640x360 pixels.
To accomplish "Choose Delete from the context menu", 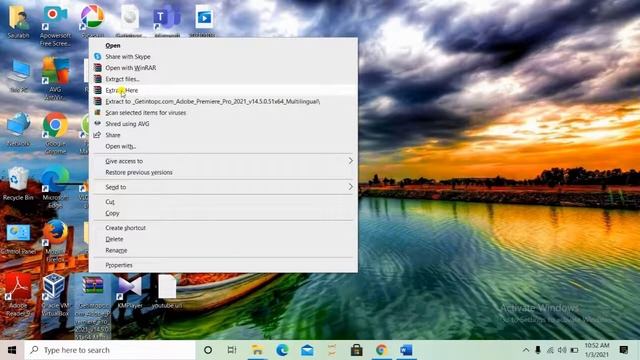I will coord(223,239).
